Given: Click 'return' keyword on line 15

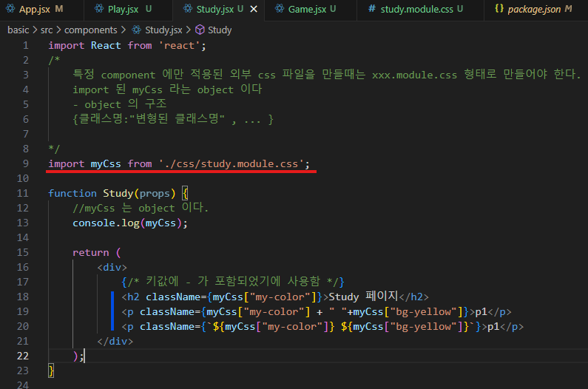Looking at the screenshot, I should pos(91,253).
